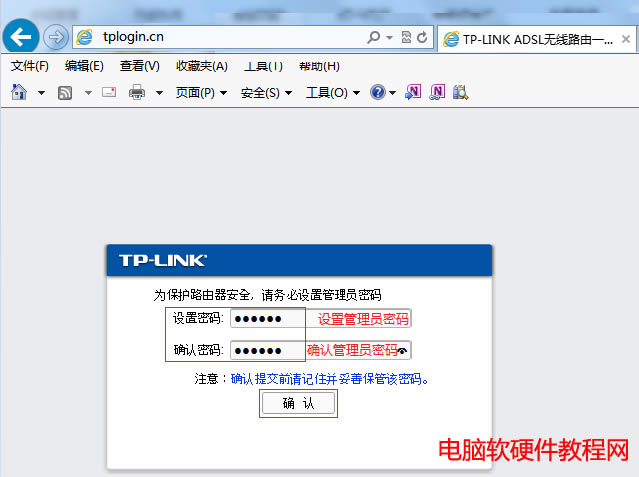Expand the print options dropdown arrow
Image resolution: width=639 pixels, height=477 pixels.
[x=159, y=93]
